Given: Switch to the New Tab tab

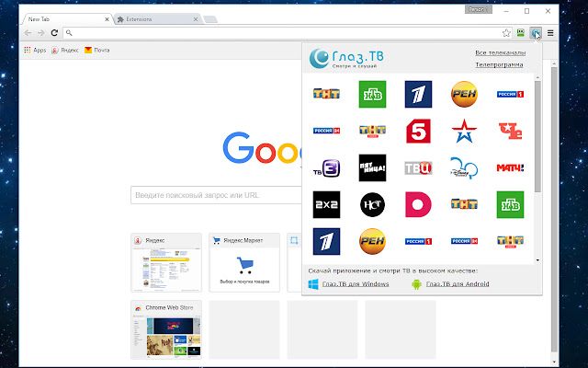Looking at the screenshot, I should pos(67,19).
